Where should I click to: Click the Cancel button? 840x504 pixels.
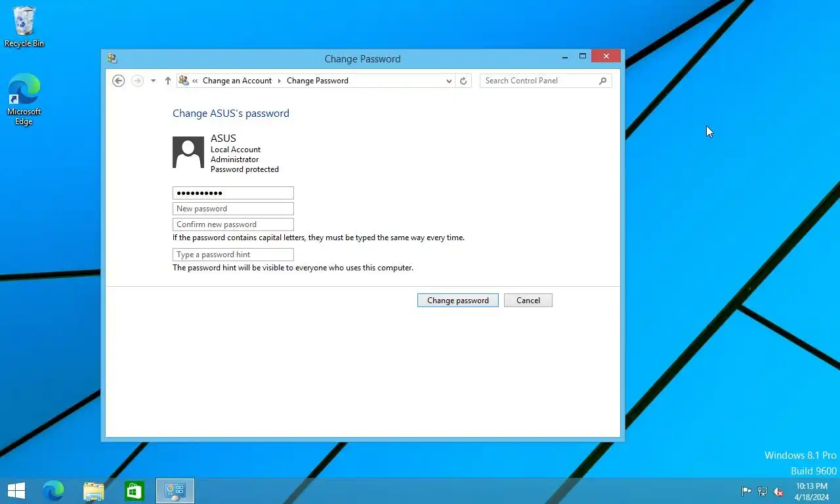click(x=528, y=300)
